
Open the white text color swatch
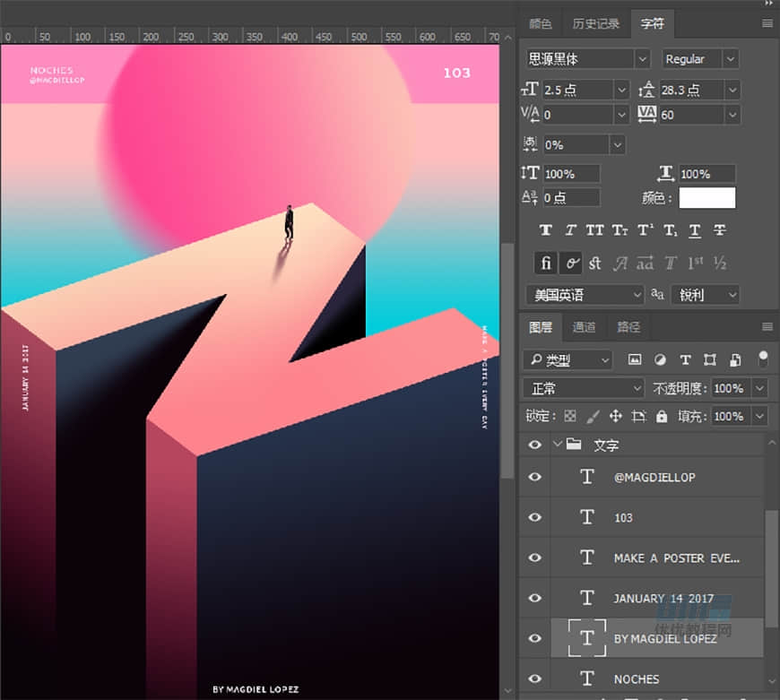tap(706, 198)
